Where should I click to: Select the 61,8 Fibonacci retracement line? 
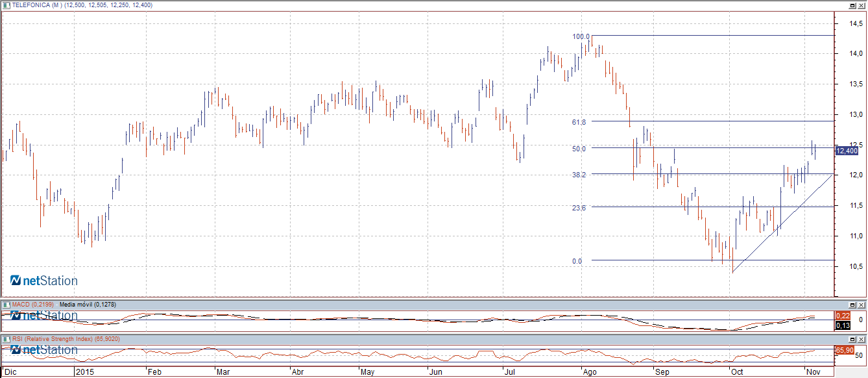point(712,121)
